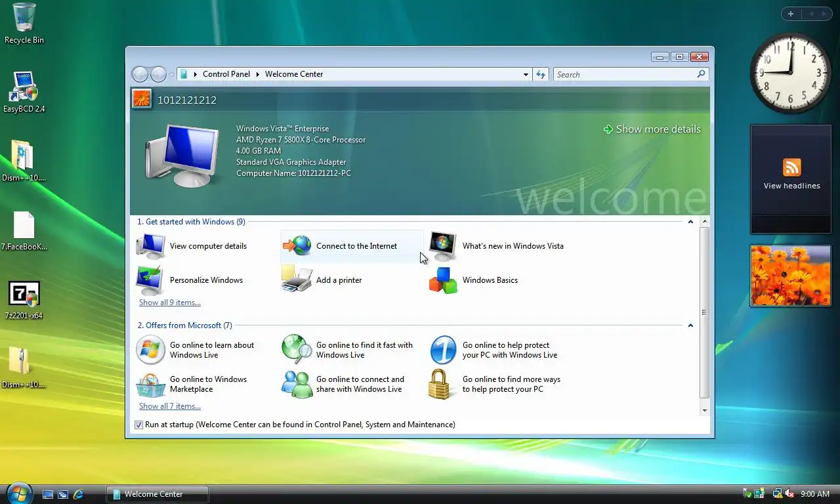Screen dimensions: 840x504
Task: Click the sidebar add gadget plus button
Action: coord(791,14)
